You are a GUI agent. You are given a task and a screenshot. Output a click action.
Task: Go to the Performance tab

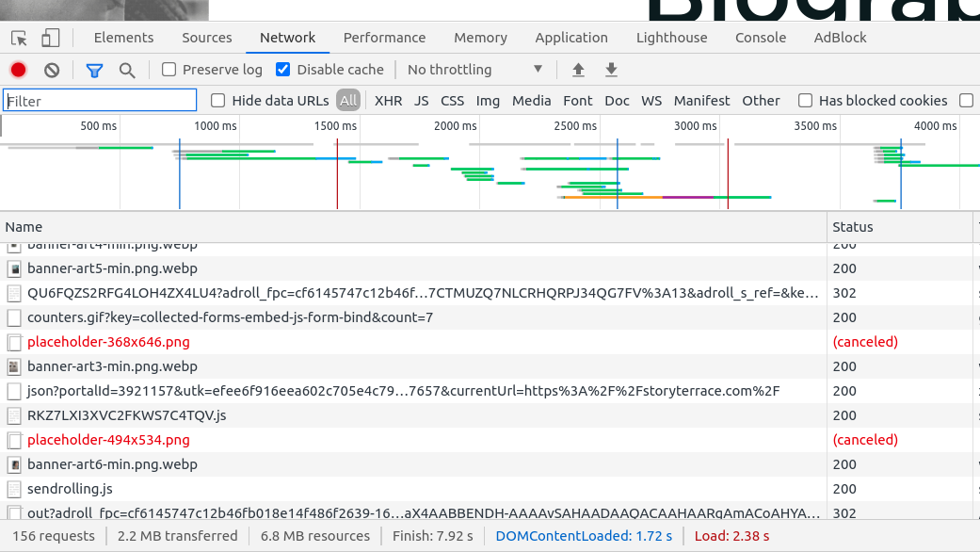coord(384,38)
